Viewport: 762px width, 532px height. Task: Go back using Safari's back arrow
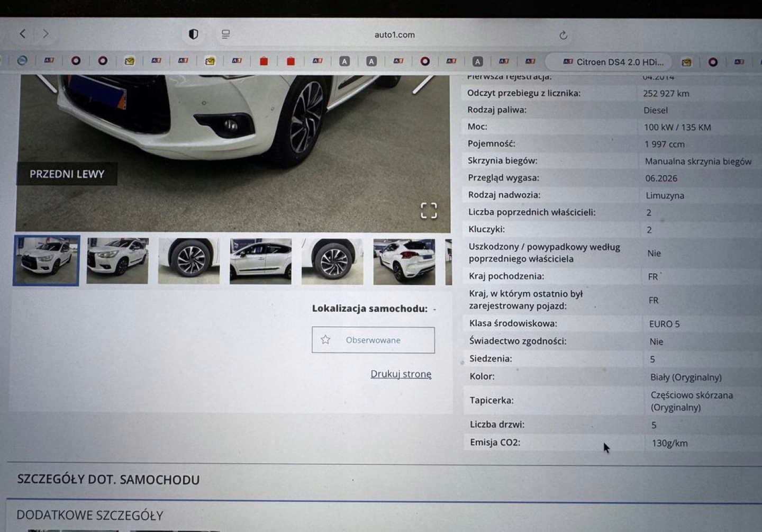tap(23, 34)
